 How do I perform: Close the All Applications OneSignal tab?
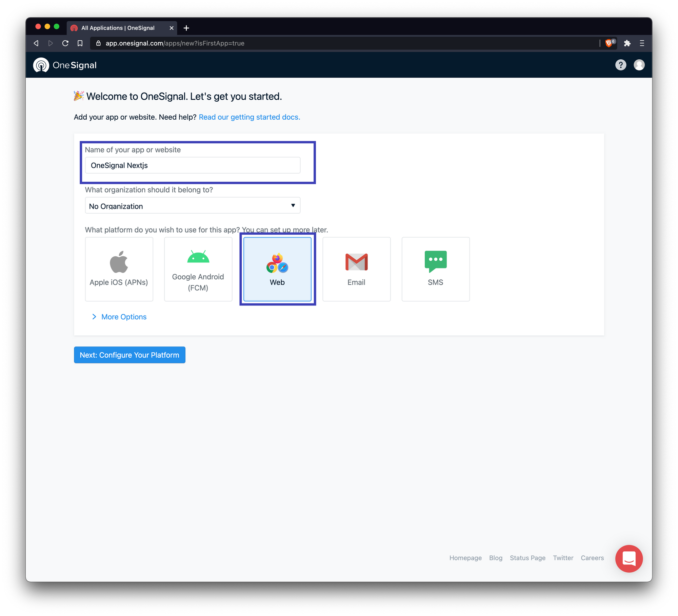point(172,28)
